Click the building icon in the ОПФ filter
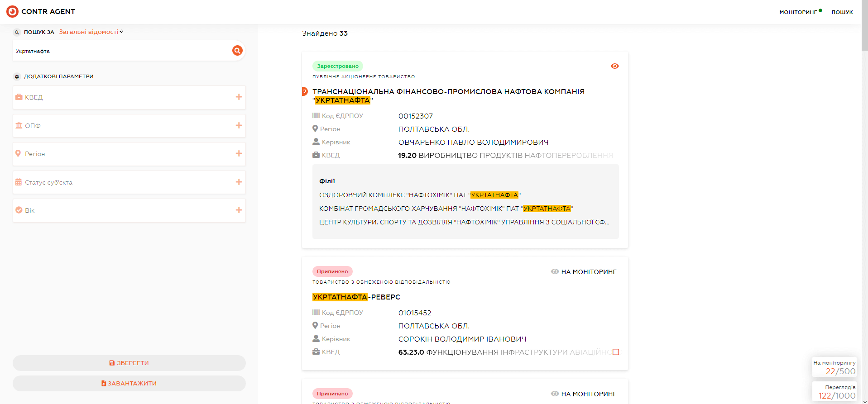868x404 pixels. (x=19, y=125)
